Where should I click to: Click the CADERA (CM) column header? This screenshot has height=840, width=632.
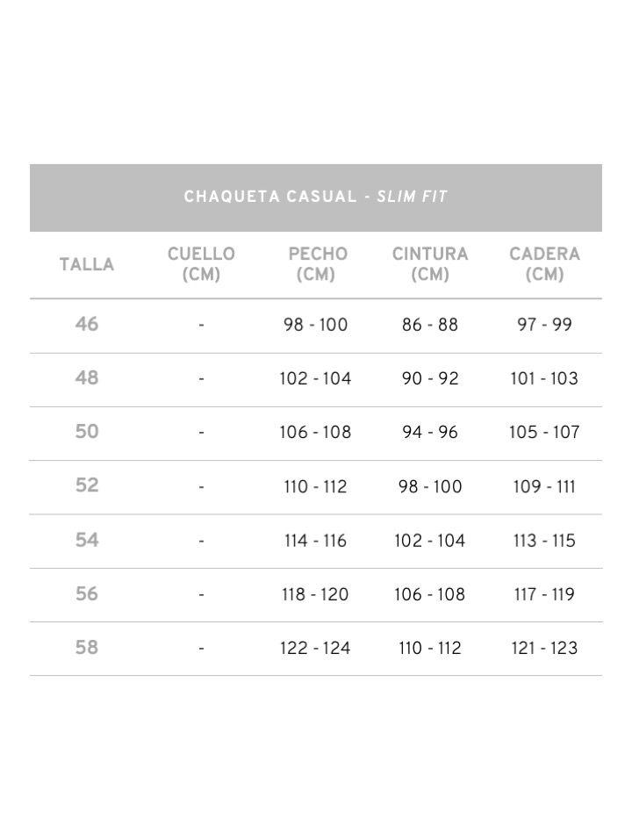coord(544,264)
